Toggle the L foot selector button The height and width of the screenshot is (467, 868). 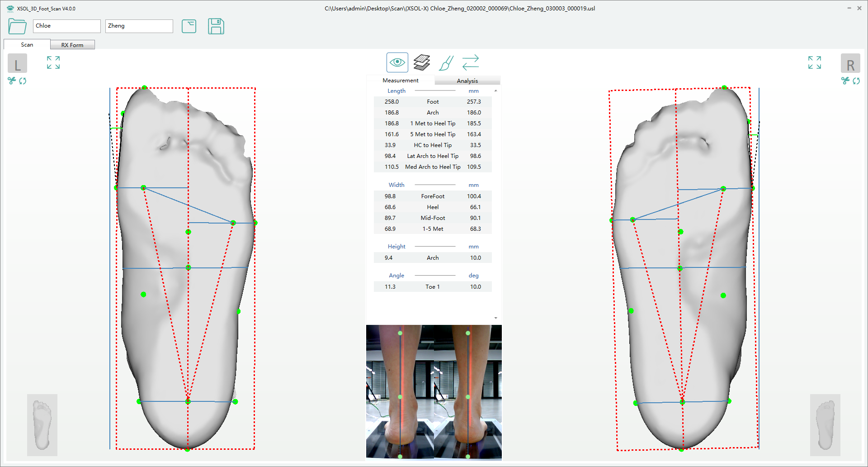click(17, 63)
